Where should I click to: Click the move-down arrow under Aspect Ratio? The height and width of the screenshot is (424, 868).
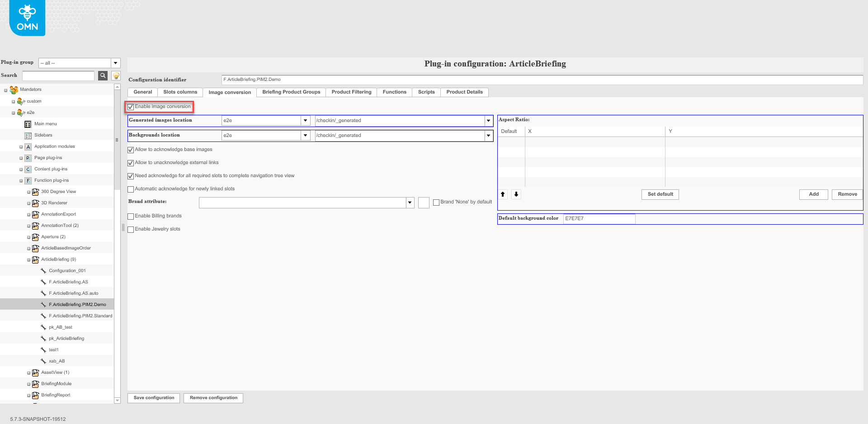tap(516, 194)
